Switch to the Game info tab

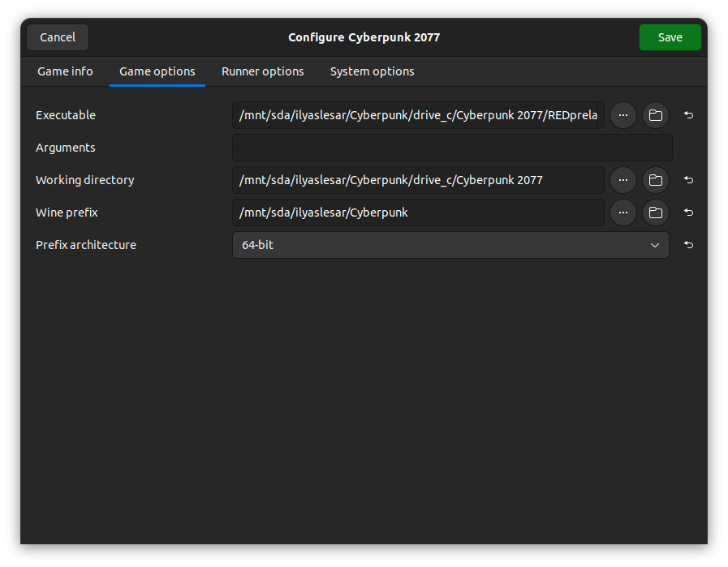65,71
